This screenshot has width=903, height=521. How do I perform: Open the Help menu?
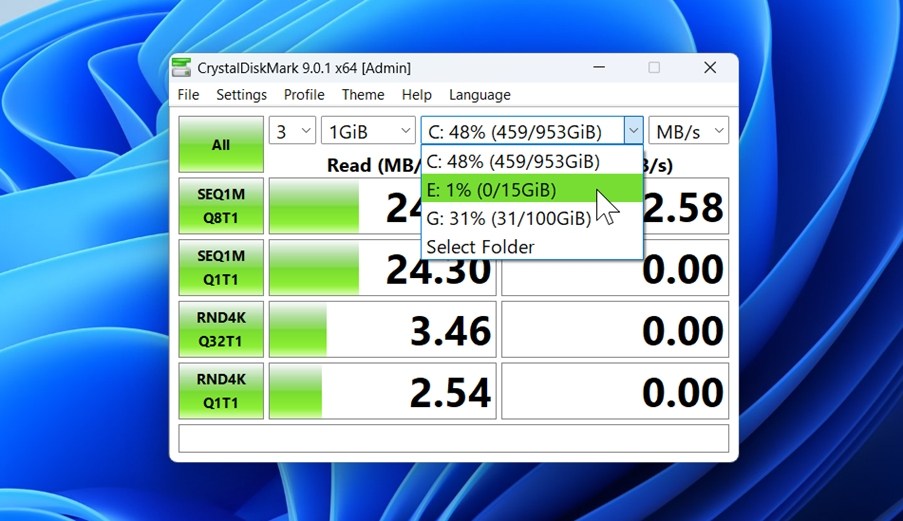[417, 95]
